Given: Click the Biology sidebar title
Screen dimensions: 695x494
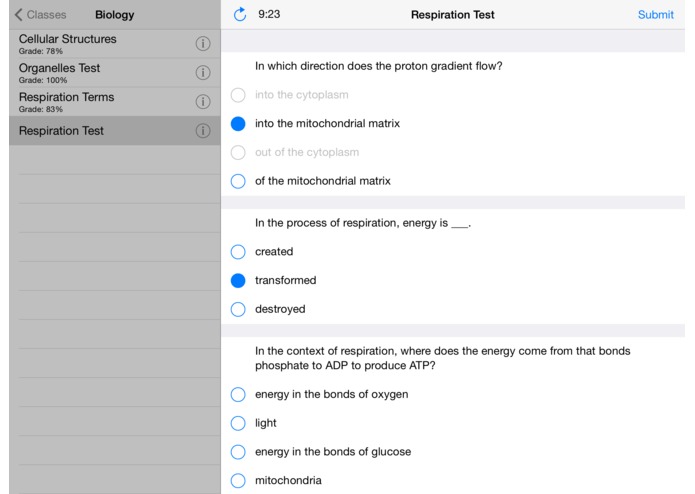Looking at the screenshot, I should 114,15.
